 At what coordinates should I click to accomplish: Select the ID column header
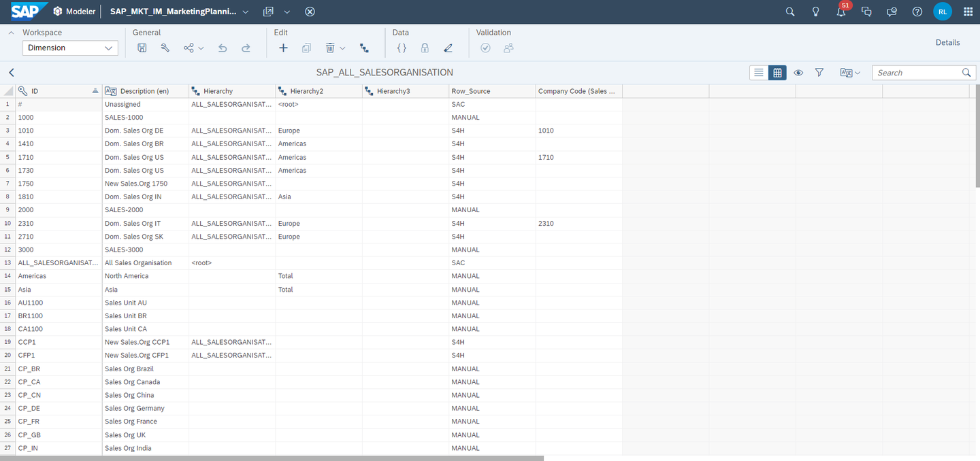pyautogui.click(x=59, y=91)
